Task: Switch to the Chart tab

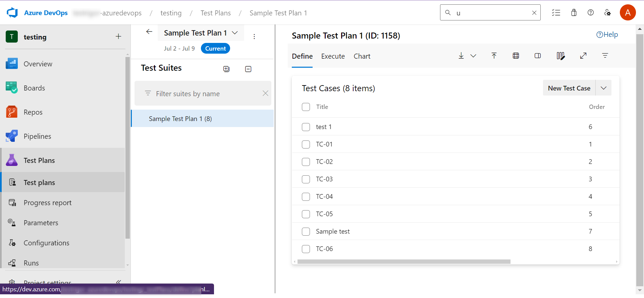Action: coord(362,56)
